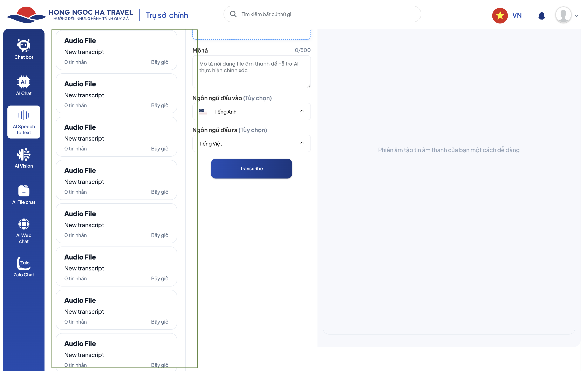Select the fourth Audio File transcript

(116, 181)
